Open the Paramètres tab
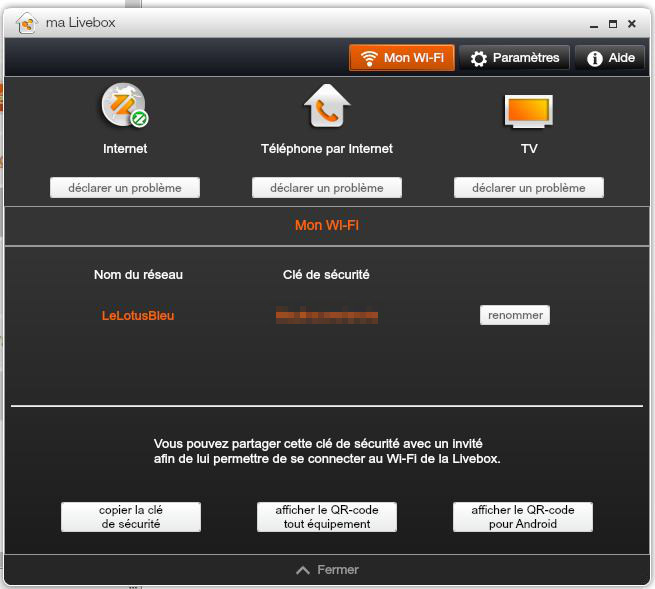Screen dimensions: 655x589 [514, 58]
